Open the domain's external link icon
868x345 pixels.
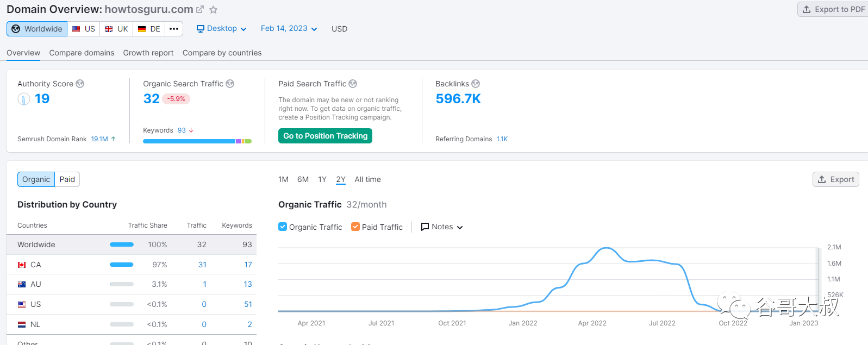[x=200, y=10]
